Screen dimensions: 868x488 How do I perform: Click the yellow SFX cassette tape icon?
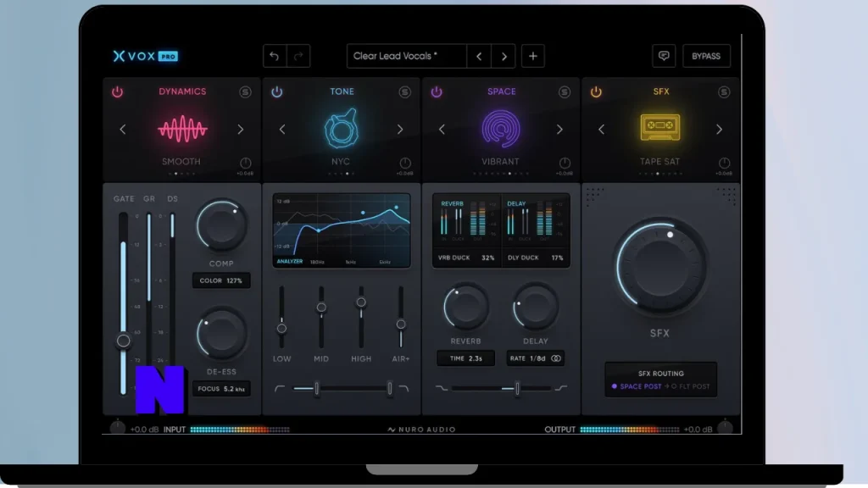[x=659, y=127]
